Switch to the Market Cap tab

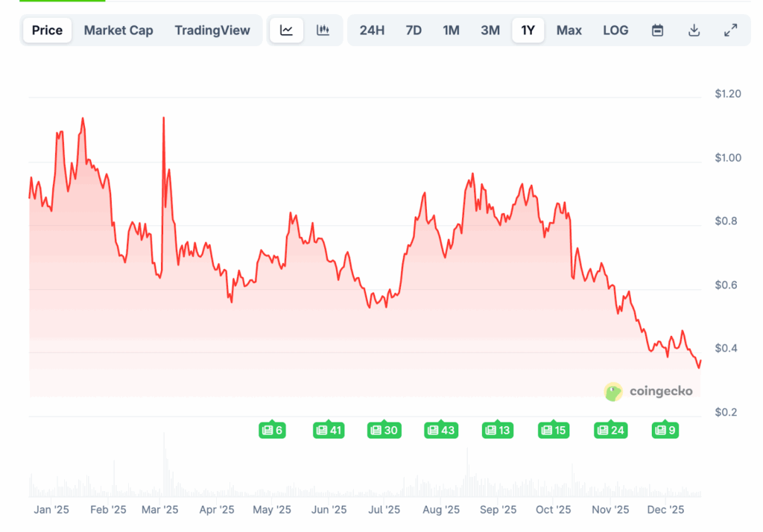118,30
